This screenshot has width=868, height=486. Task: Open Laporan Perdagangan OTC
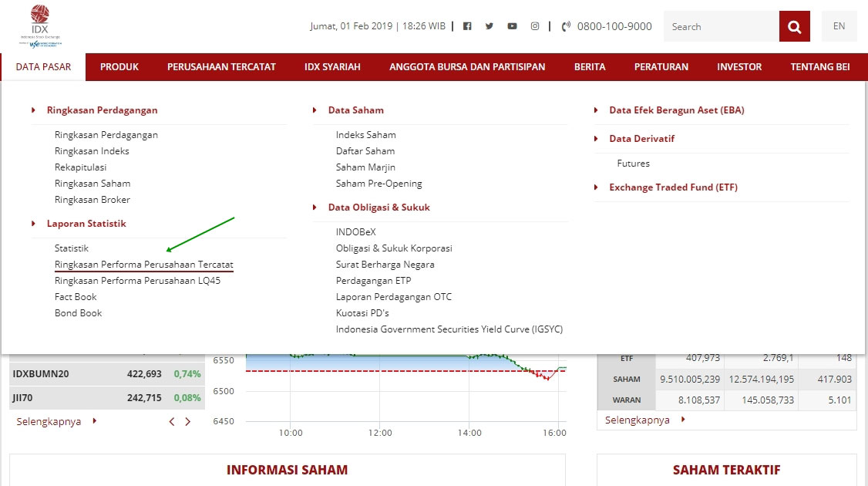click(394, 297)
